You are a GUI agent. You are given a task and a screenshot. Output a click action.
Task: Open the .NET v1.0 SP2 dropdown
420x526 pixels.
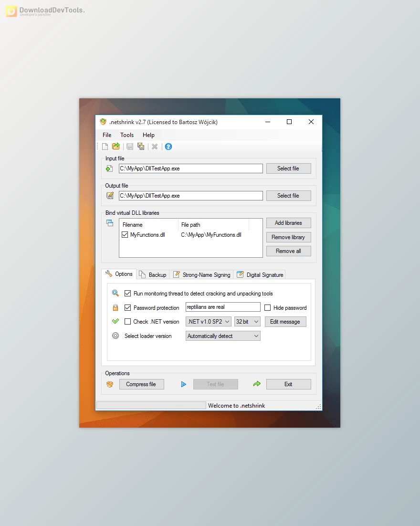(x=208, y=321)
